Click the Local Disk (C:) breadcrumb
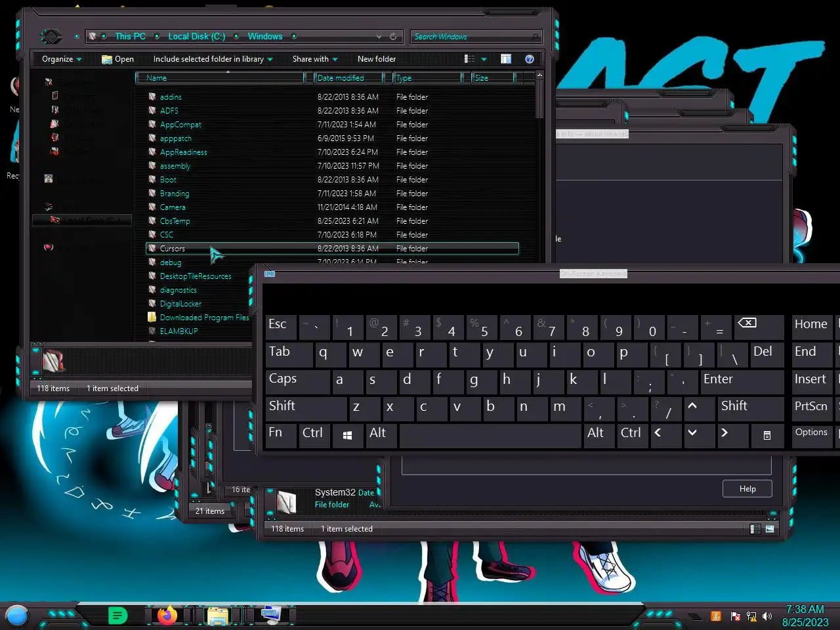The height and width of the screenshot is (630, 840). [197, 37]
